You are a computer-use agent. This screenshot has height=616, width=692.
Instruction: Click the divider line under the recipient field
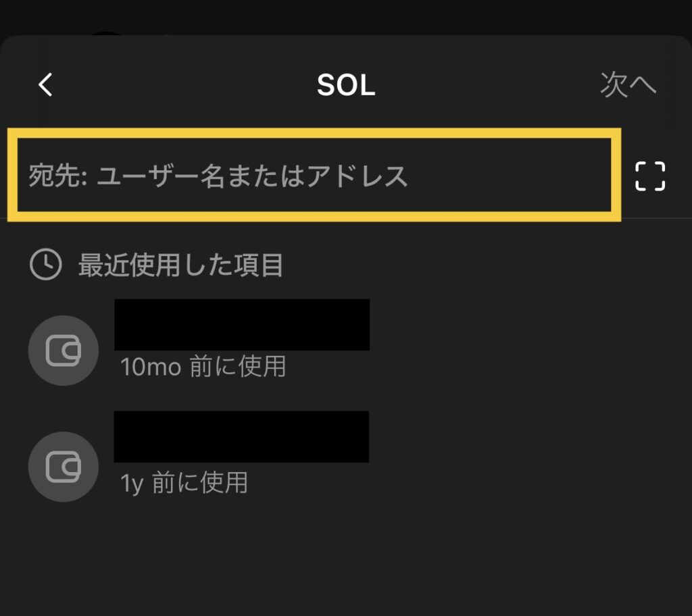click(656, 218)
